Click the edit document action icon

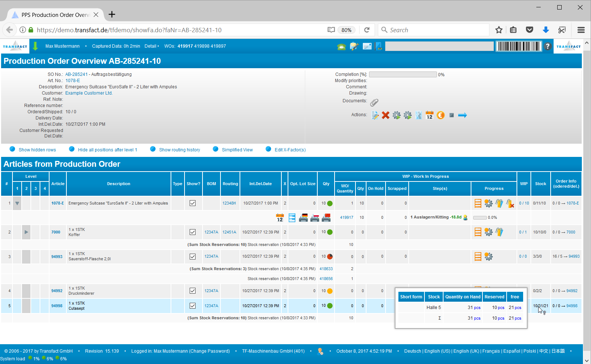tap(375, 115)
